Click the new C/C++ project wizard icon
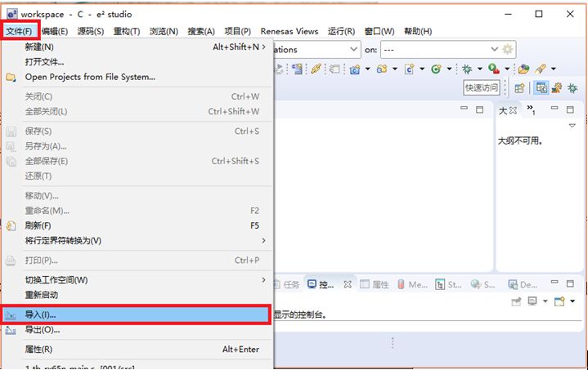This screenshot has width=588, height=370. pyautogui.click(x=298, y=69)
